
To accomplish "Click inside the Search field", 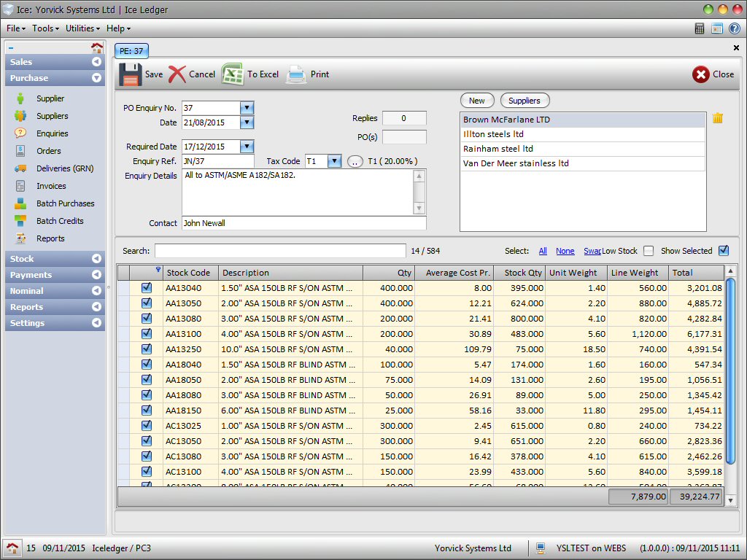I will 277,251.
